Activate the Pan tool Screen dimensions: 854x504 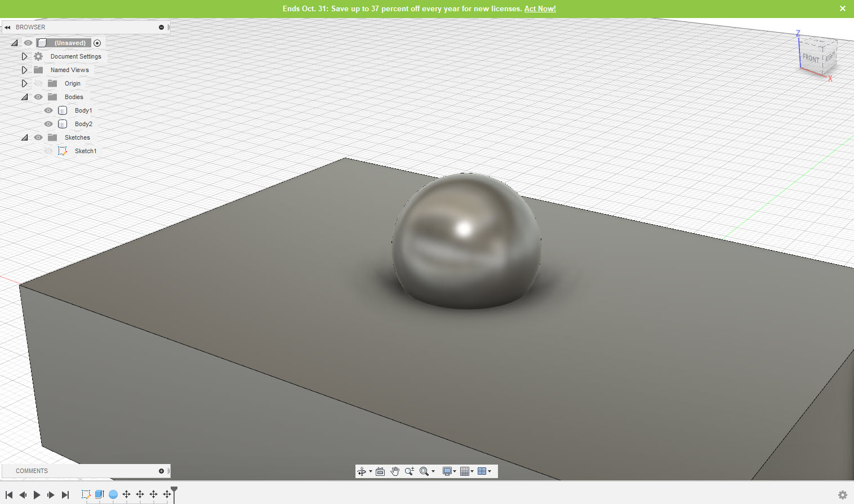click(x=395, y=471)
